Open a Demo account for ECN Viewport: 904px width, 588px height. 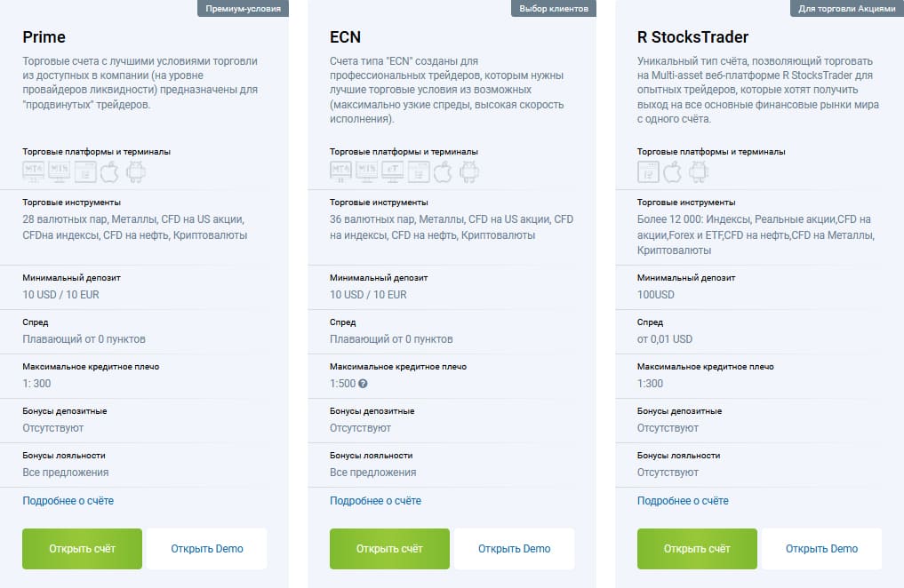coord(514,549)
